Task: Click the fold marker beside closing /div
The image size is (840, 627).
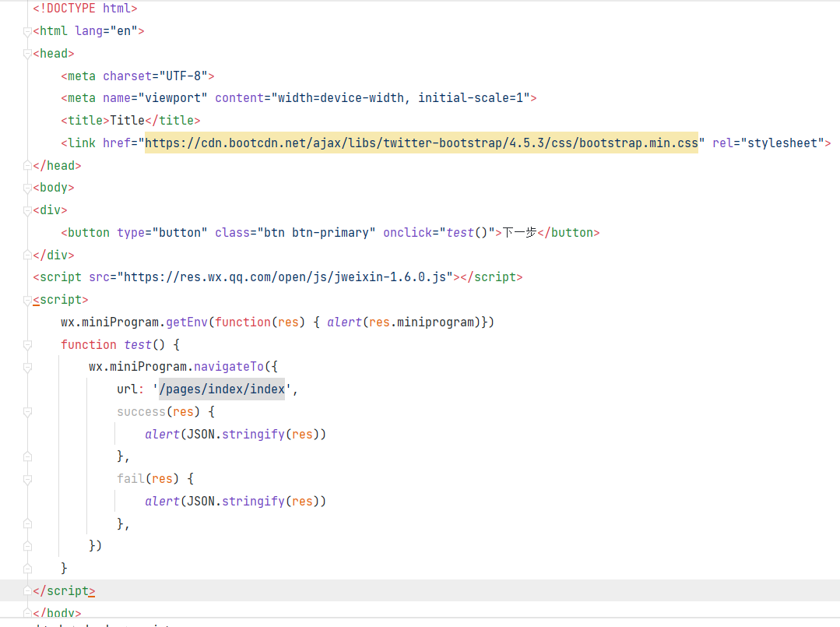Action: point(27,255)
